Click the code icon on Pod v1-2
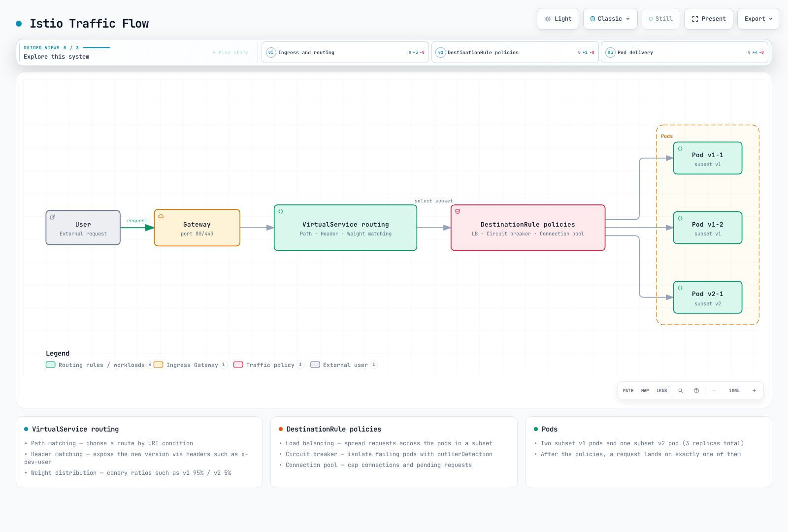Viewport: 788px width, 532px height. [x=680, y=218]
